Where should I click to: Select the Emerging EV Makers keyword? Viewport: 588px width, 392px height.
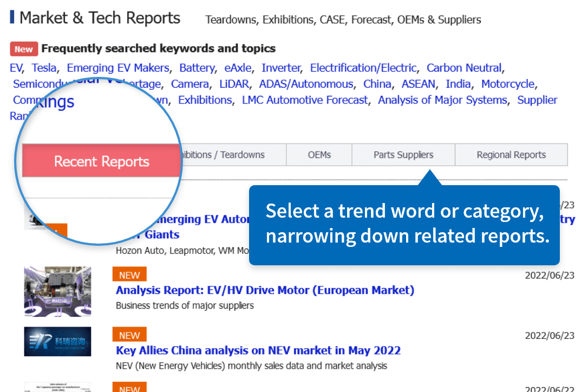[x=118, y=68]
